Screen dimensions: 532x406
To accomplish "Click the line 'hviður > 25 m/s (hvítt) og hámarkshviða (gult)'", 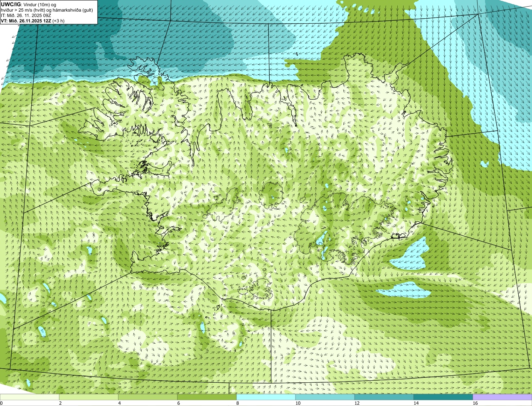I will pos(47,10).
